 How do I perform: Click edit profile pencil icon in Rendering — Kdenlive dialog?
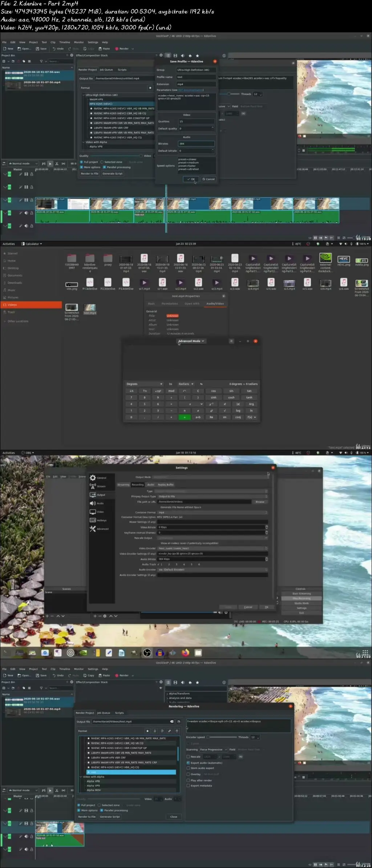169,731
